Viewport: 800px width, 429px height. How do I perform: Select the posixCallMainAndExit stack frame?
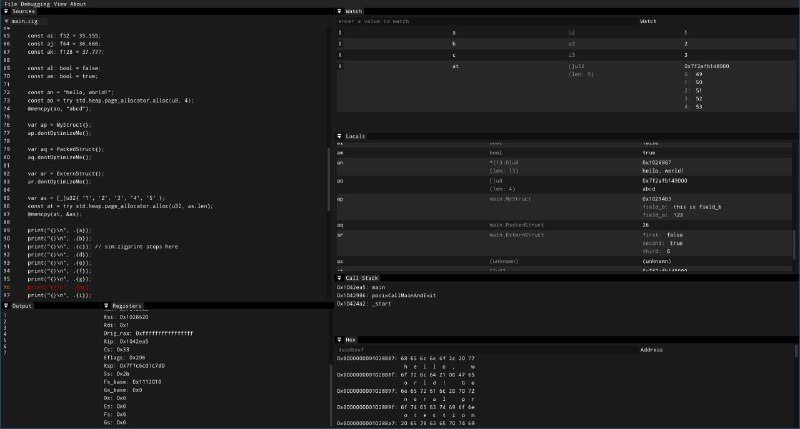[391, 296]
